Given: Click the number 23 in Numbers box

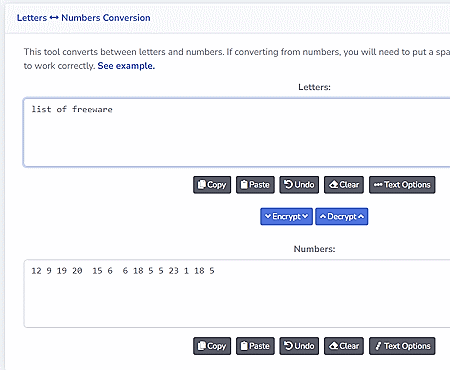Looking at the screenshot, I should [173, 271].
